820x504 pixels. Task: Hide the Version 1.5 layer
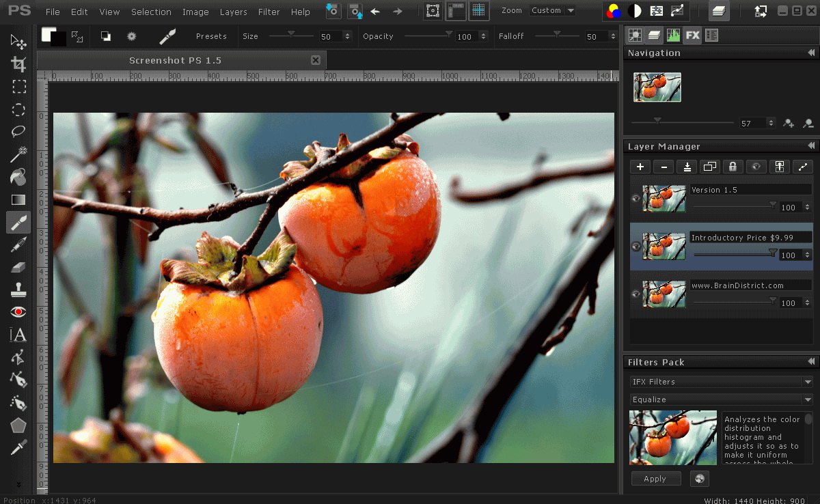pos(636,199)
